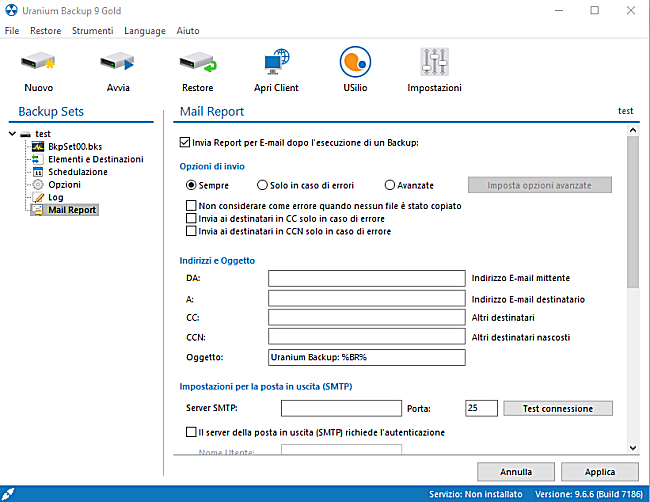Open the Log tree item
Viewport: 650px width, 502px height.
56,197
